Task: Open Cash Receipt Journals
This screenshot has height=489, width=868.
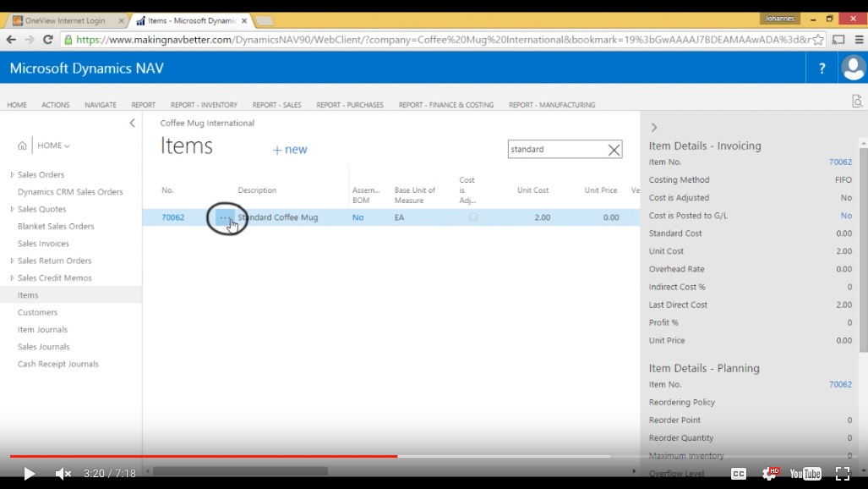Action: [x=58, y=364]
